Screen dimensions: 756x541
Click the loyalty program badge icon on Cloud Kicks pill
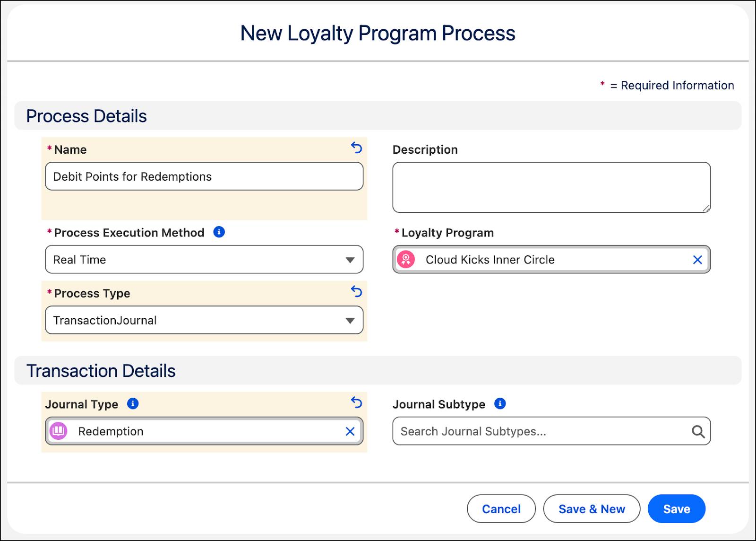pos(406,259)
